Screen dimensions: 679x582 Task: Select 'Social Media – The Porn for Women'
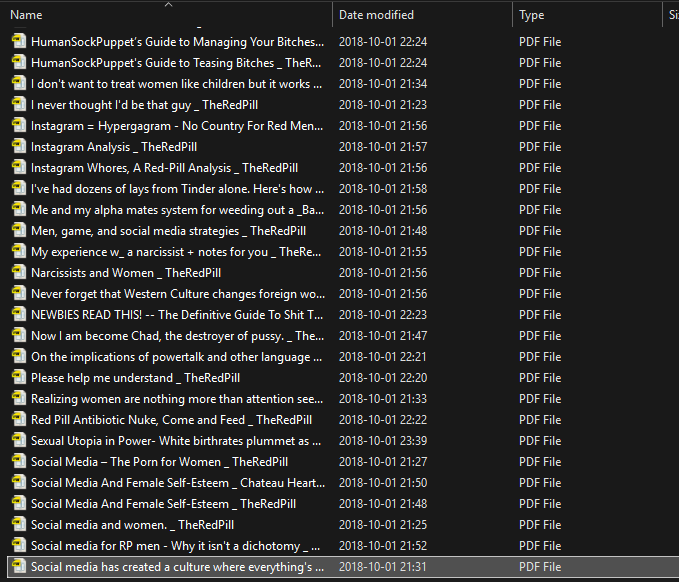pos(159,462)
